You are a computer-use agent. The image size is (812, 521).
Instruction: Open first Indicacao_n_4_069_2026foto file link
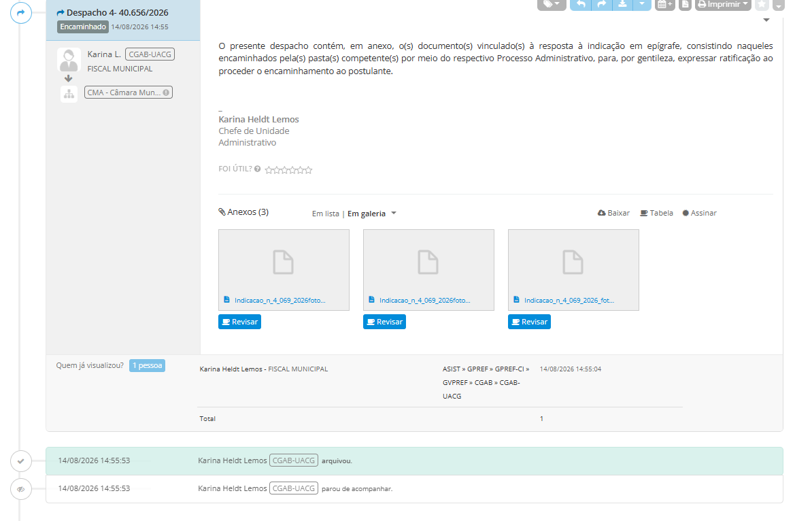280,301
